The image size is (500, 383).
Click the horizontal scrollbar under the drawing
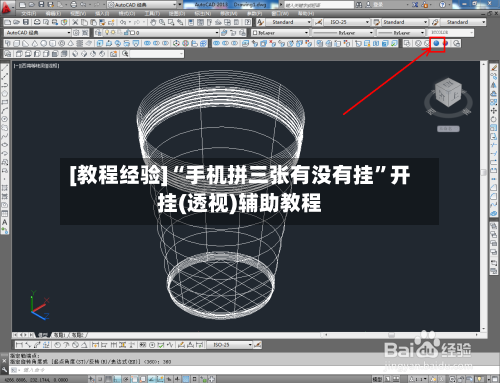[402, 335]
